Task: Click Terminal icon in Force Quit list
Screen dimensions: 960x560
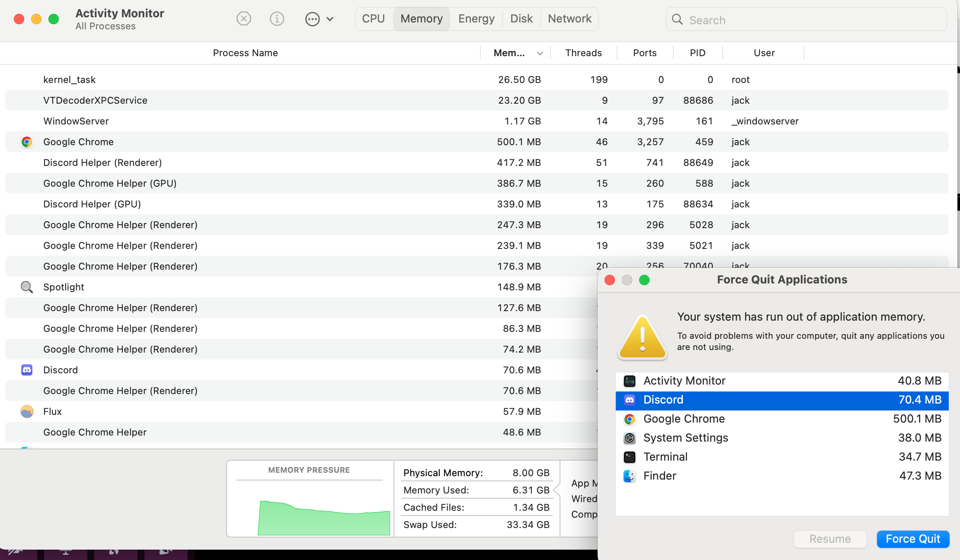Action: click(630, 457)
